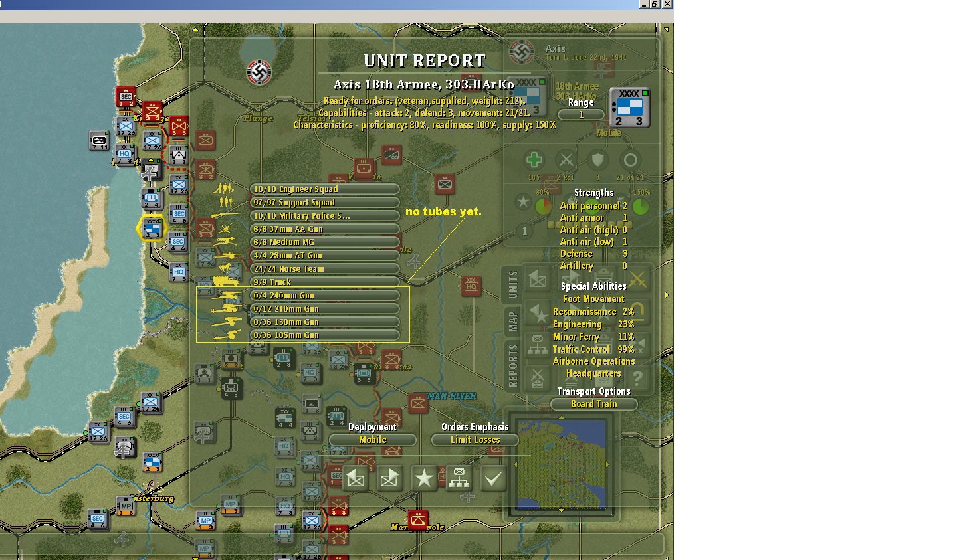Select the red XXX HQ counter east of the report
Viewport: 957px width, 560px height.
click(x=472, y=287)
